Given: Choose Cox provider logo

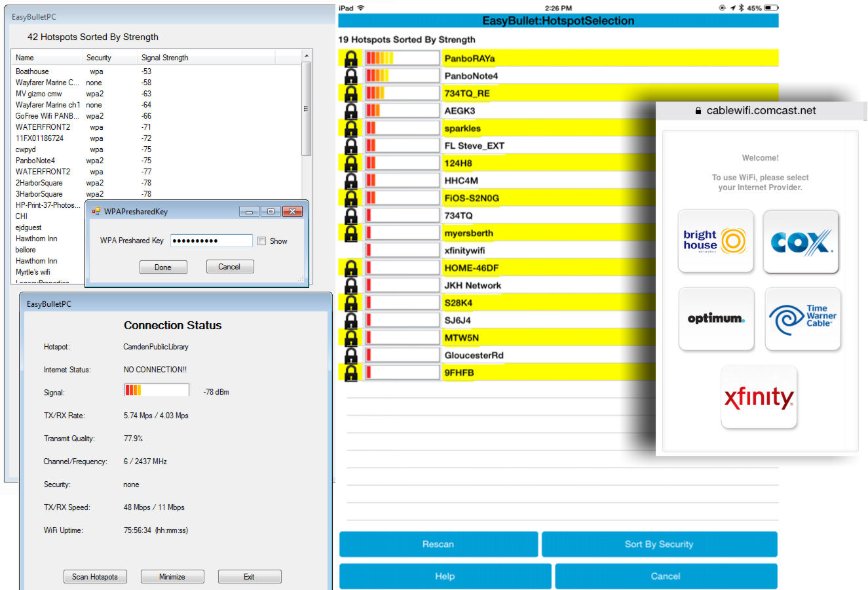Looking at the screenshot, I should (801, 242).
